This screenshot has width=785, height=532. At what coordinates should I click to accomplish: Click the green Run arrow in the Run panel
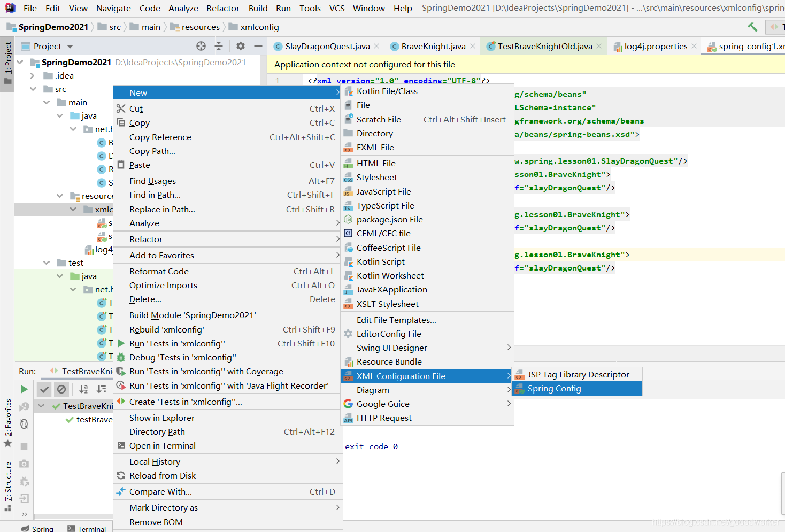[24, 389]
